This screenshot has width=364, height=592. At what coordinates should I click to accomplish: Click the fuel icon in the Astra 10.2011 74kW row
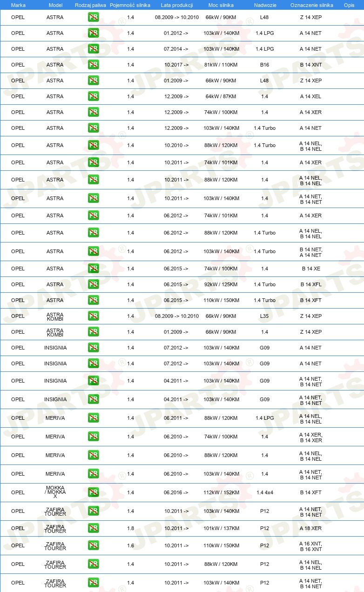pyautogui.click(x=93, y=162)
